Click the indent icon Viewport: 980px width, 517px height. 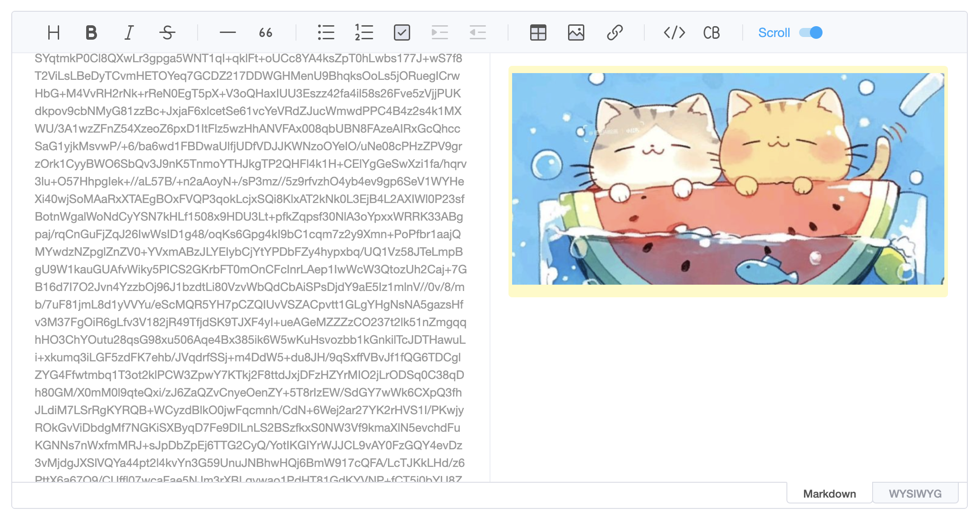[439, 32]
